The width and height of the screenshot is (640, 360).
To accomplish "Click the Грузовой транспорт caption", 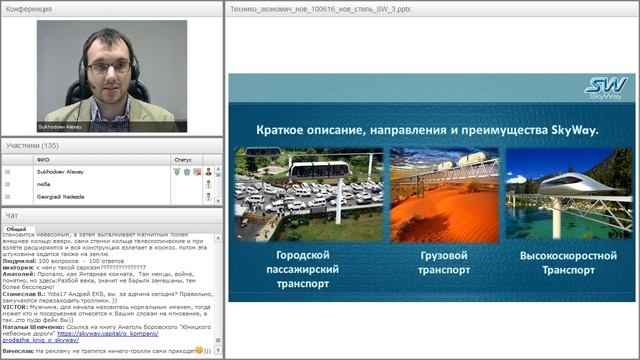I will tap(444, 263).
